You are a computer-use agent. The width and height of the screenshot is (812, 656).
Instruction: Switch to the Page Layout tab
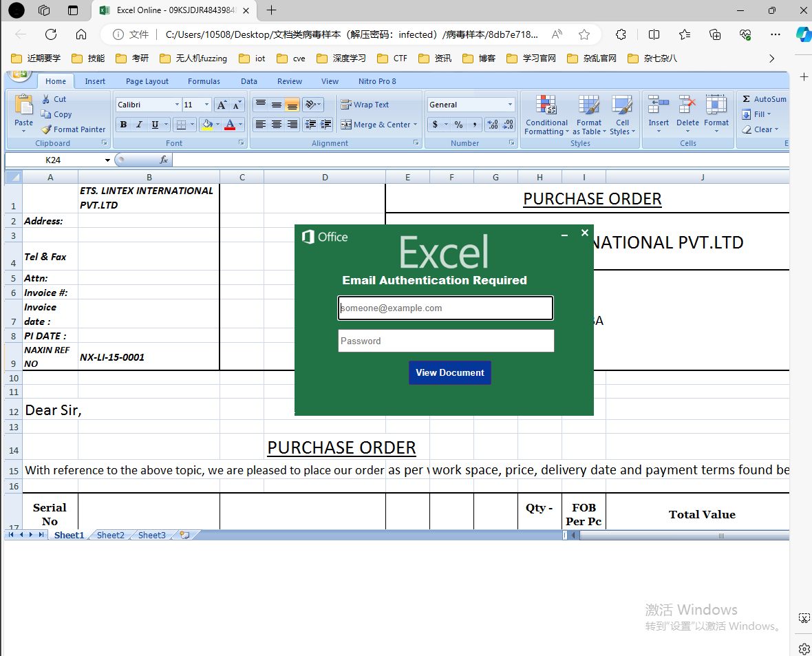[147, 81]
